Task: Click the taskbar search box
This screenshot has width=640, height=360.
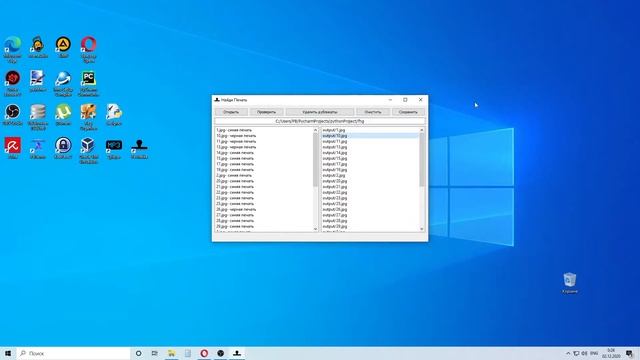Action: [x=73, y=353]
